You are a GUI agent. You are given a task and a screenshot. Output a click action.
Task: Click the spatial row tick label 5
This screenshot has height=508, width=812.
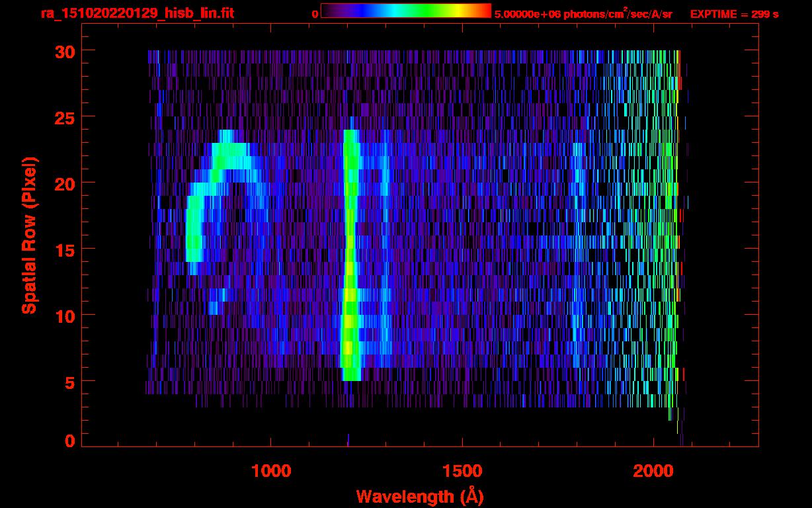(69, 382)
